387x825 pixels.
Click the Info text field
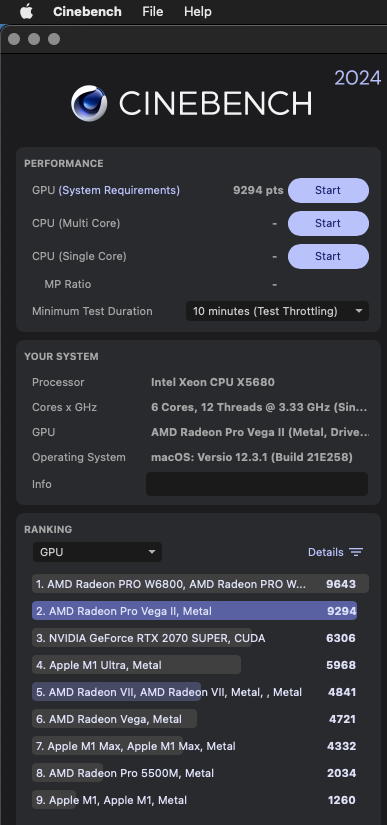257,484
